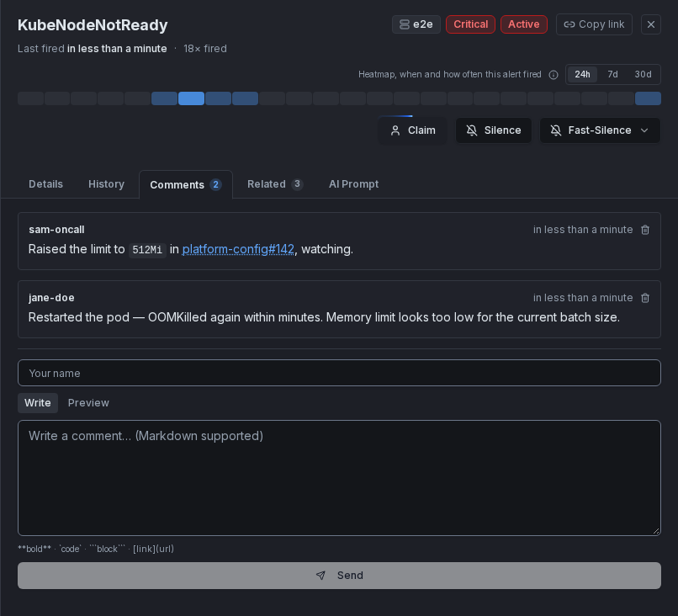The height and width of the screenshot is (616, 678).
Task: Send the comment
Action: coord(339,576)
